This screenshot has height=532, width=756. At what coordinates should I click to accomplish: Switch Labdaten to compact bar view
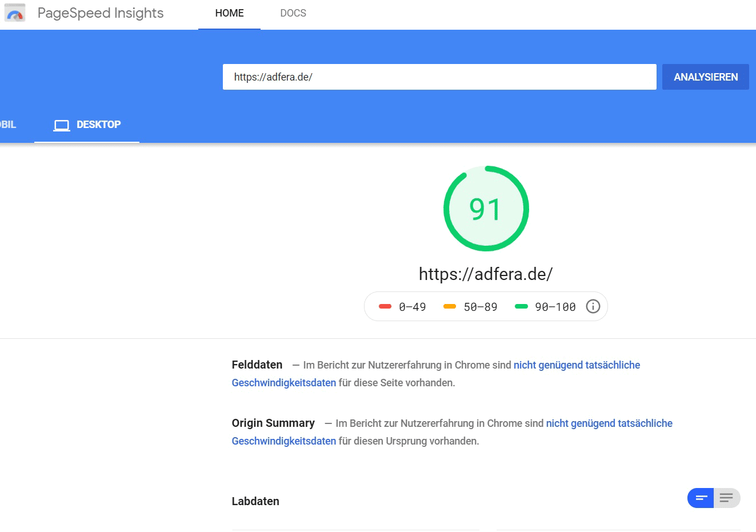(x=701, y=498)
